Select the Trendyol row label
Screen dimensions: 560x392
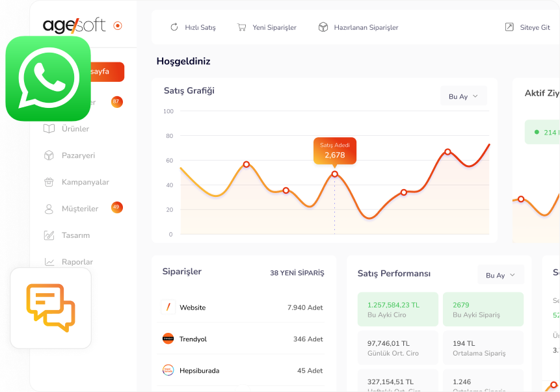[193, 339]
